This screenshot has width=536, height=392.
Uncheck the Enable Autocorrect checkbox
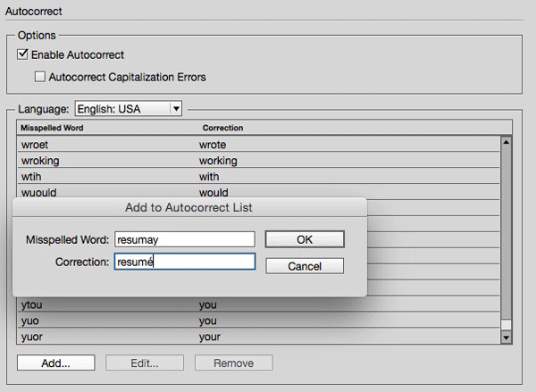pos(23,55)
